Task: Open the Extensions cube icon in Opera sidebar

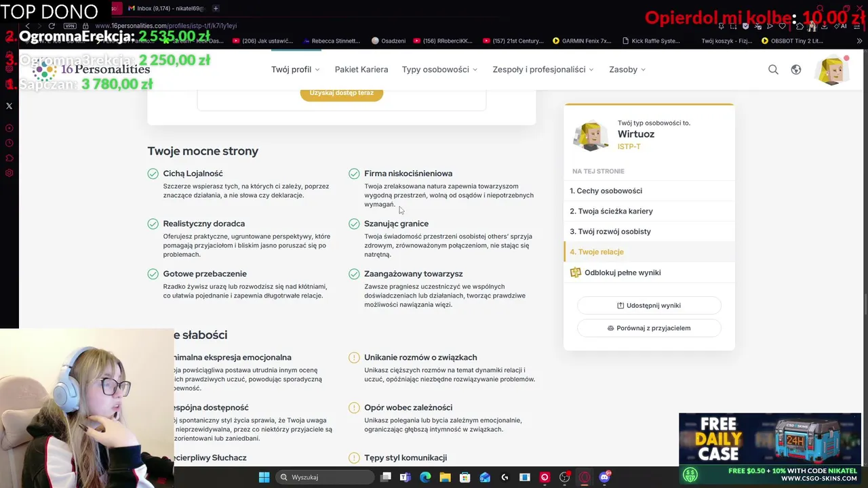Action: pos(9,158)
